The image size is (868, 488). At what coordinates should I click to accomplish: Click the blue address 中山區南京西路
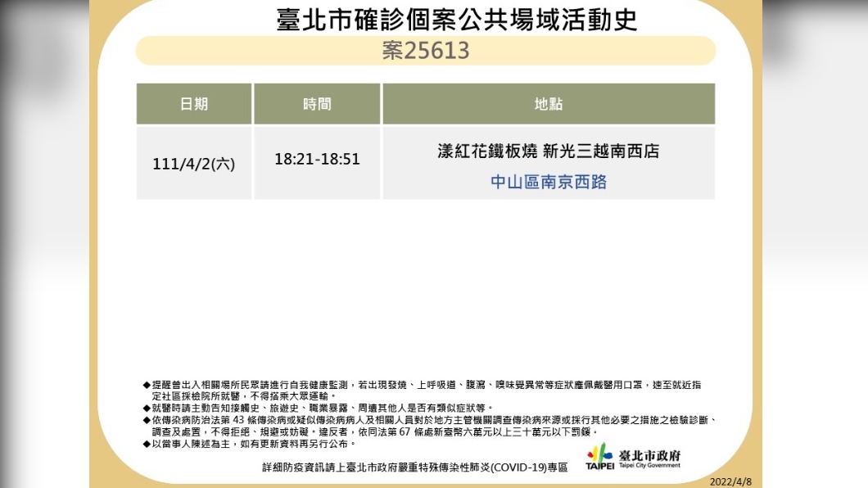coord(549,182)
